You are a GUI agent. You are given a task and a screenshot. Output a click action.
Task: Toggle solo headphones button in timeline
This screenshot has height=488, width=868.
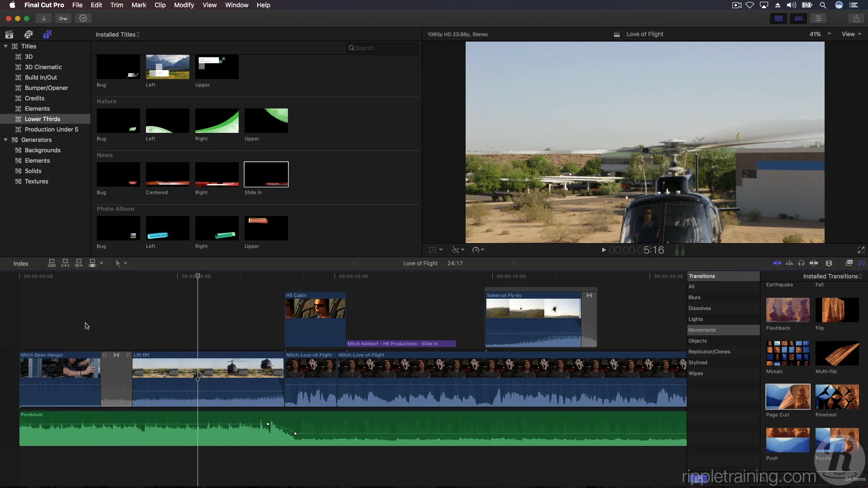coord(801,263)
